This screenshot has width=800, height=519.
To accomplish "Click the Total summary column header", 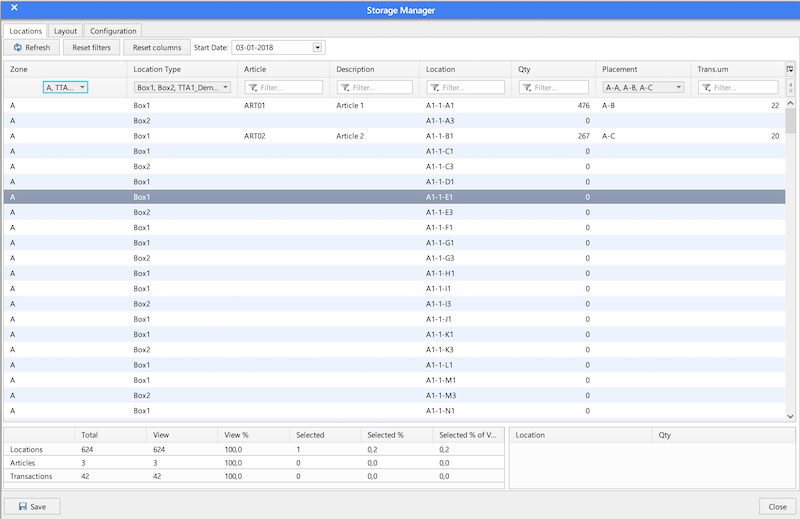I will tap(111, 435).
